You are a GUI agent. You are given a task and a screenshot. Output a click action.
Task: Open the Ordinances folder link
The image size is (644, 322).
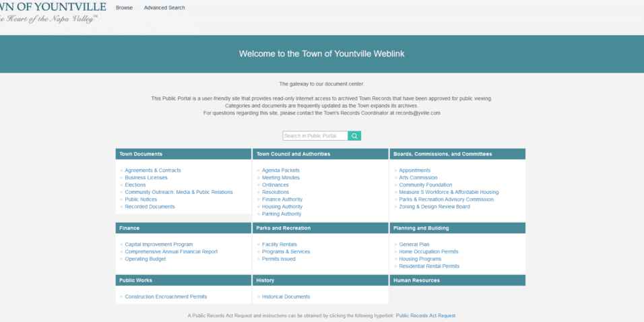click(x=275, y=185)
